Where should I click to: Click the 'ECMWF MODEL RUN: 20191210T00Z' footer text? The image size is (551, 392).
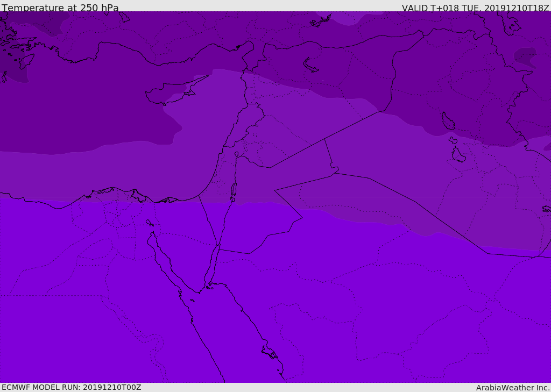[72, 387]
